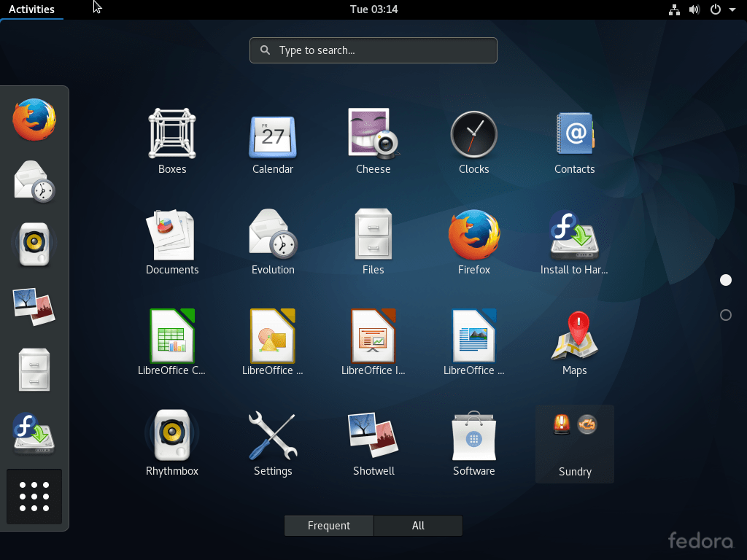This screenshot has width=747, height=560.
Task: Launch Firefox from the app grid
Action: point(473,242)
